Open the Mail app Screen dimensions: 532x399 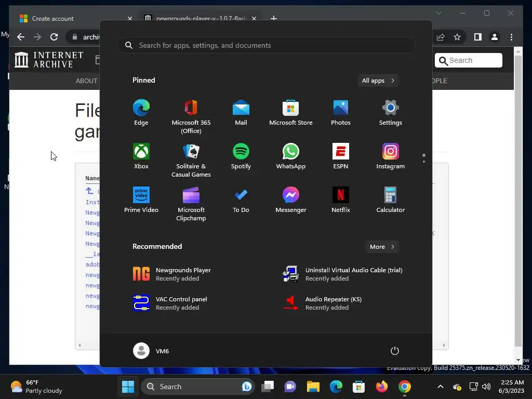pos(241,113)
